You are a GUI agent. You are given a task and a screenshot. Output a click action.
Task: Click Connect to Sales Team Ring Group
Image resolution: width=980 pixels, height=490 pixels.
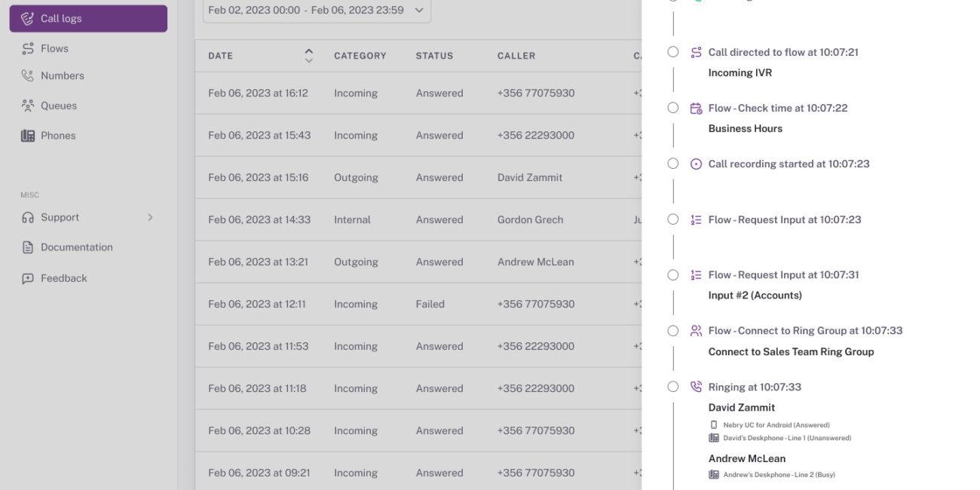click(792, 351)
